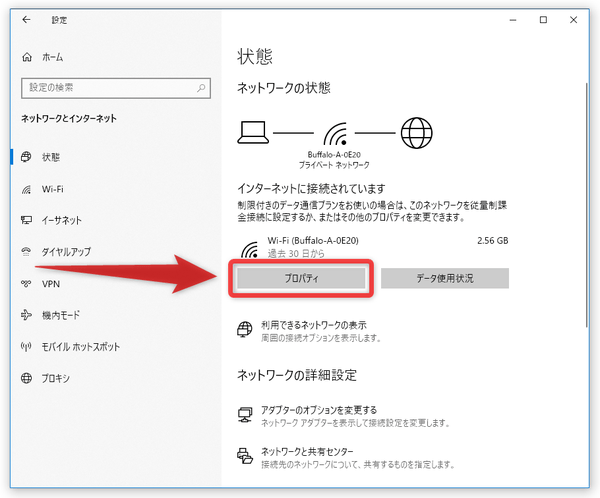The height and width of the screenshot is (498, 600).
Task: Focus the 設定の検索 search field
Action: point(116,88)
